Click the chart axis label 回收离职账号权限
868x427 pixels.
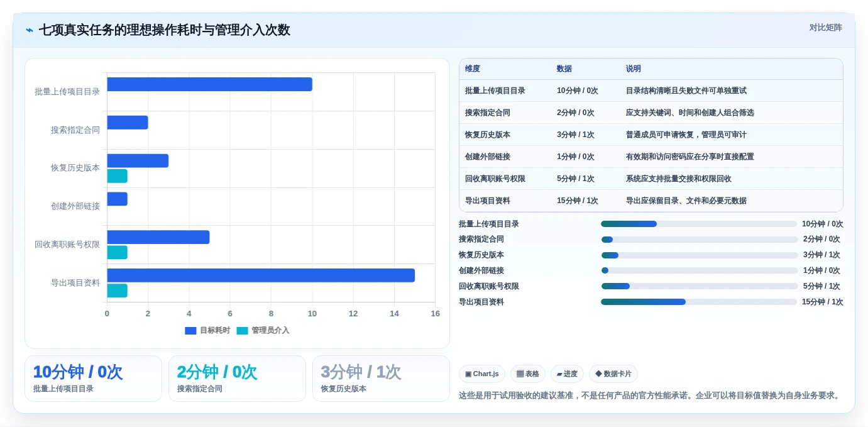tap(67, 245)
